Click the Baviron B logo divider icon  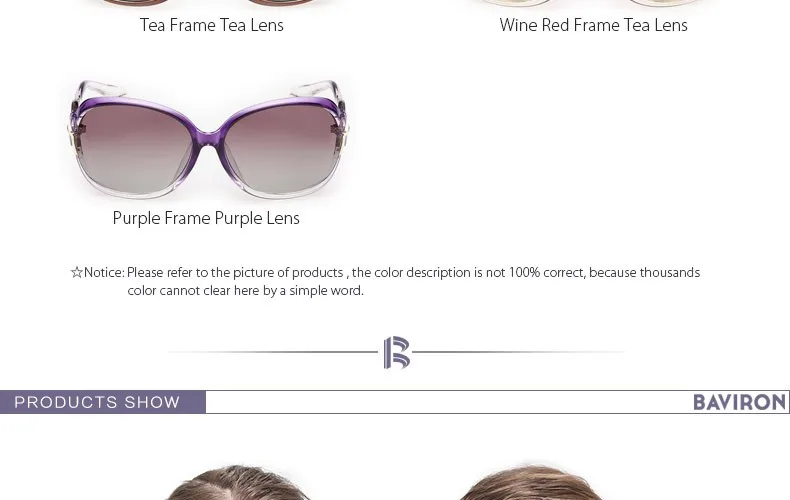397,352
